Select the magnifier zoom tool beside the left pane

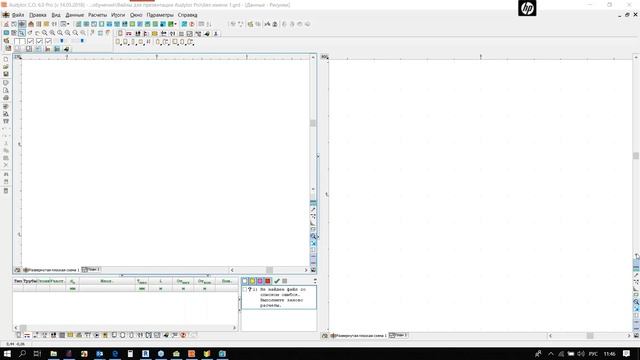pos(313,236)
